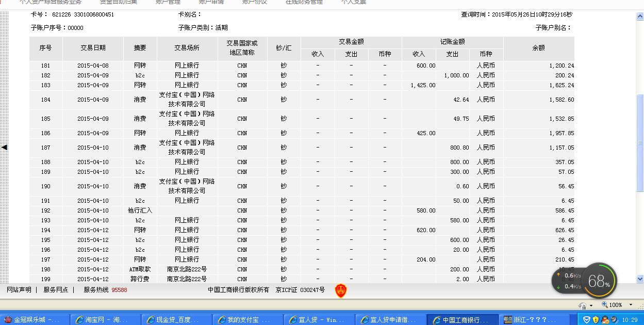Click the 余额 column header
The image size is (644, 325).
(x=539, y=48)
